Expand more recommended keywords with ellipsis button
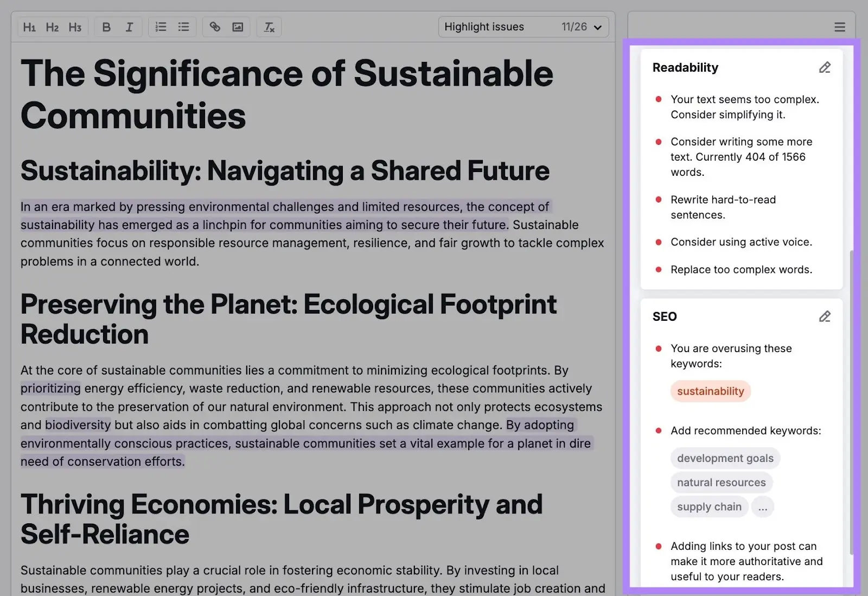 pyautogui.click(x=763, y=507)
